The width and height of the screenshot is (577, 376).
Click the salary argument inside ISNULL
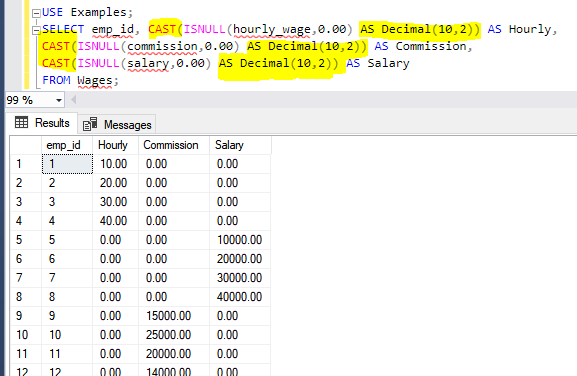click(148, 64)
